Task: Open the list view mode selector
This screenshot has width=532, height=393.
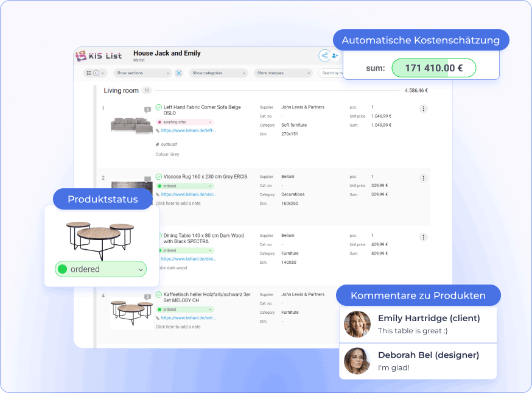Action: tap(96, 73)
